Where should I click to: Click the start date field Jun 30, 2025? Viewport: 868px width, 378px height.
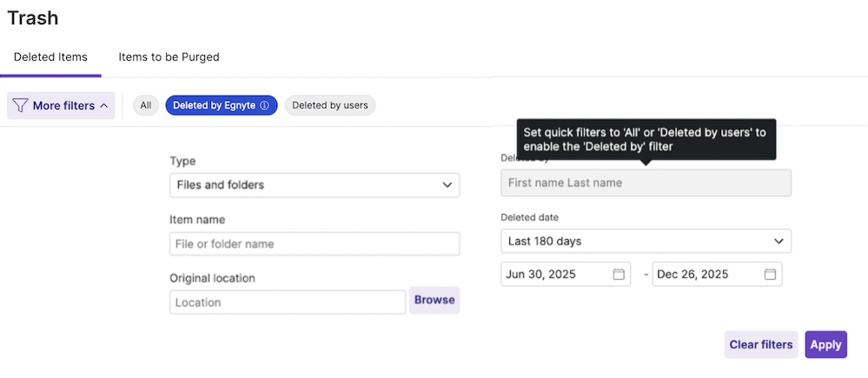click(556, 275)
